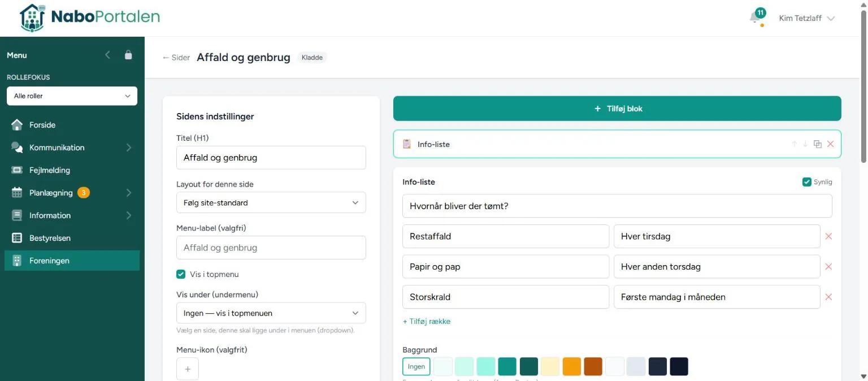Open the Layout for denne side dropdown

pos(271,202)
